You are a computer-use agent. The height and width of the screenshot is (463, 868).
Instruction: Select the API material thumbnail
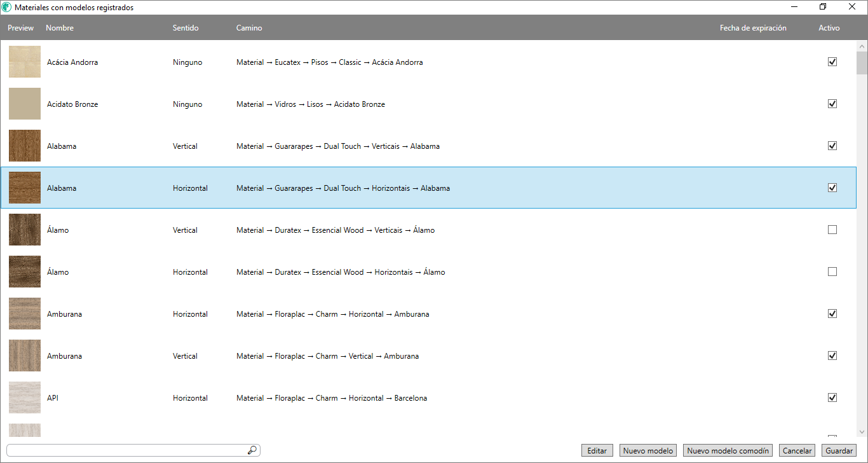pos(25,397)
